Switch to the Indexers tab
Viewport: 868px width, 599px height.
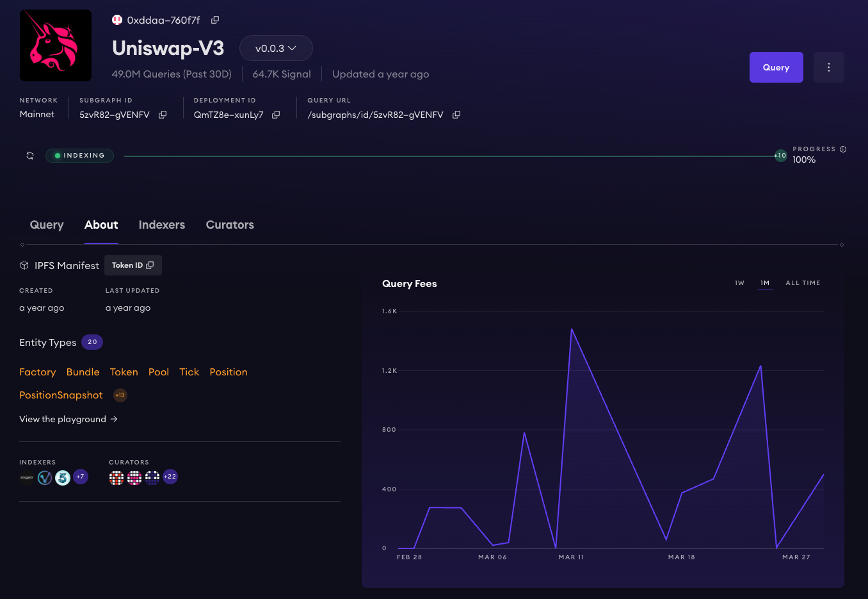tap(161, 225)
